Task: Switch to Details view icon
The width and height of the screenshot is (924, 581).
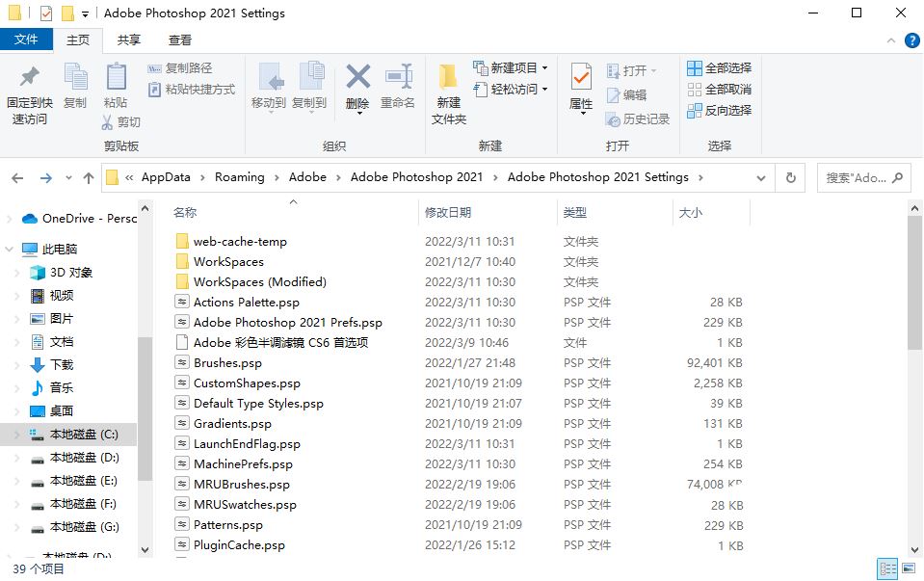Action: click(887, 568)
